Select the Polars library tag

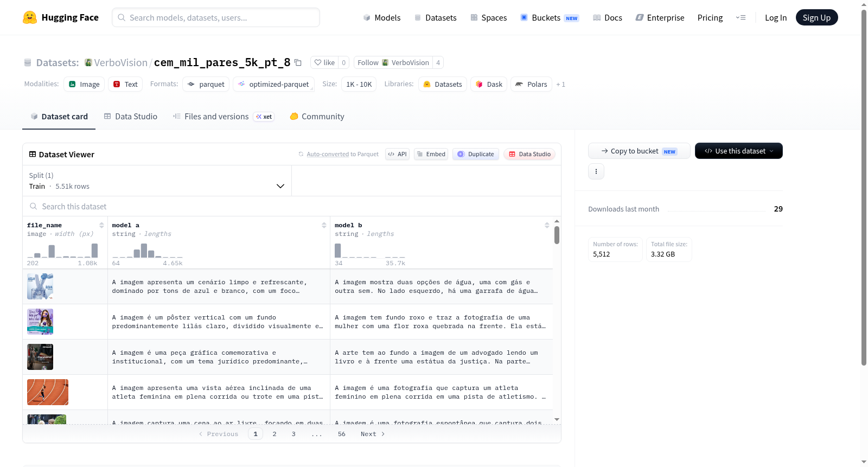pyautogui.click(x=531, y=84)
